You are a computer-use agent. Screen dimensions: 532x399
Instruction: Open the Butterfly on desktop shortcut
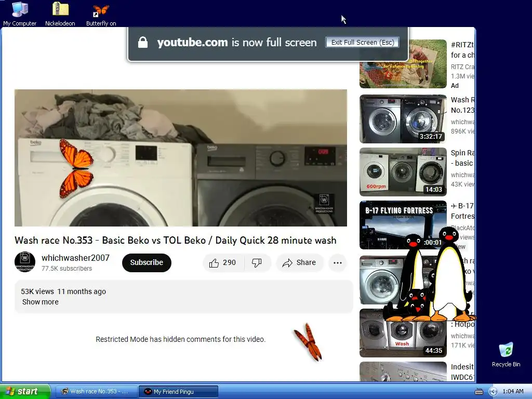[101, 15]
